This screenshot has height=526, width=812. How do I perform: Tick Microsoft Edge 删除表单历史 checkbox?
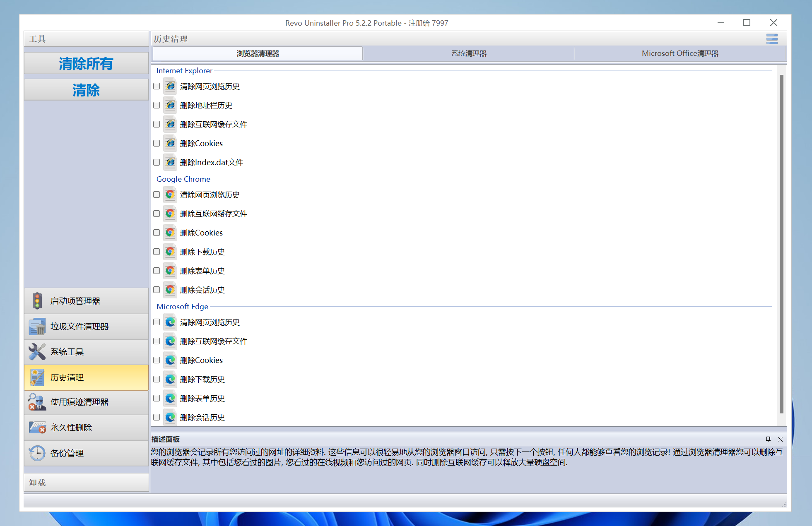click(x=157, y=398)
